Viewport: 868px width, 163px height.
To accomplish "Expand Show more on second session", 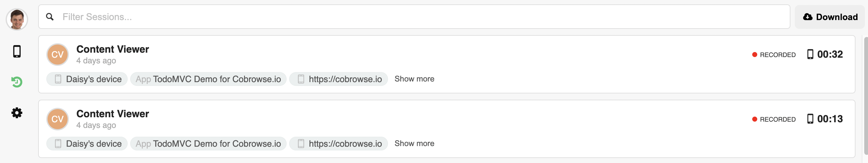I will click(415, 144).
